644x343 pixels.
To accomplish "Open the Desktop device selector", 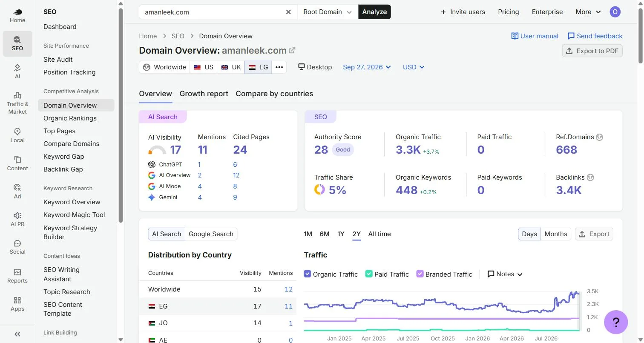I will pyautogui.click(x=315, y=67).
